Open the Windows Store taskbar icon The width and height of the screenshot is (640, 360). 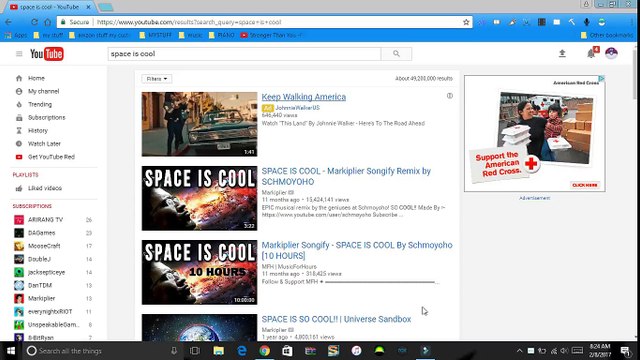[287, 351]
